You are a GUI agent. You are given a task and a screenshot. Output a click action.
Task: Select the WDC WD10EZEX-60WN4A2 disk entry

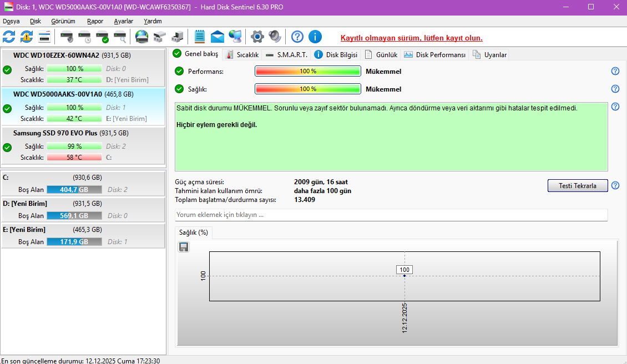coord(83,68)
